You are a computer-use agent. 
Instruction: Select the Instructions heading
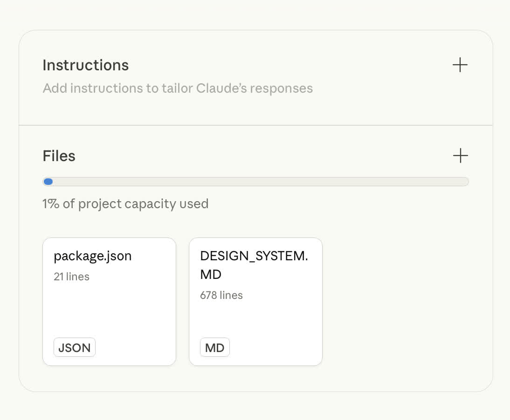coord(85,65)
